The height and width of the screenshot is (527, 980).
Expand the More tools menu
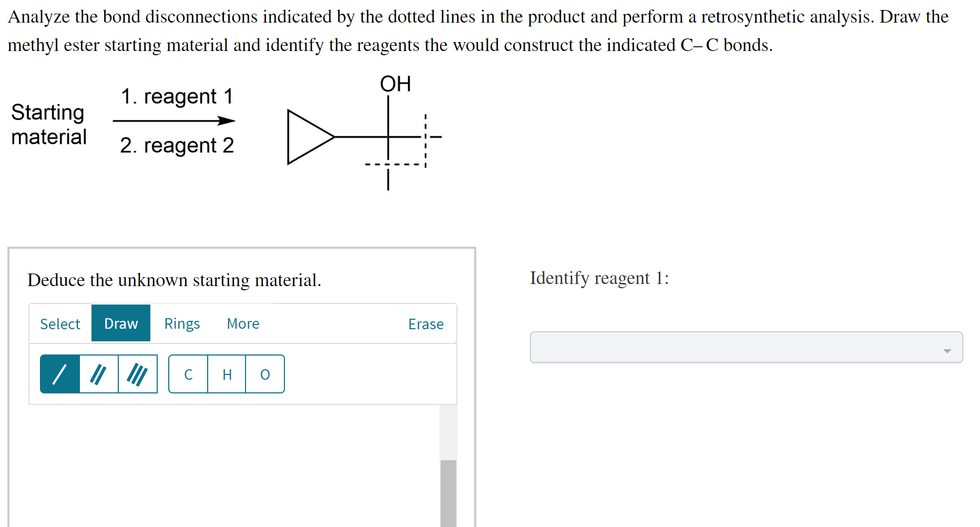coord(242,323)
